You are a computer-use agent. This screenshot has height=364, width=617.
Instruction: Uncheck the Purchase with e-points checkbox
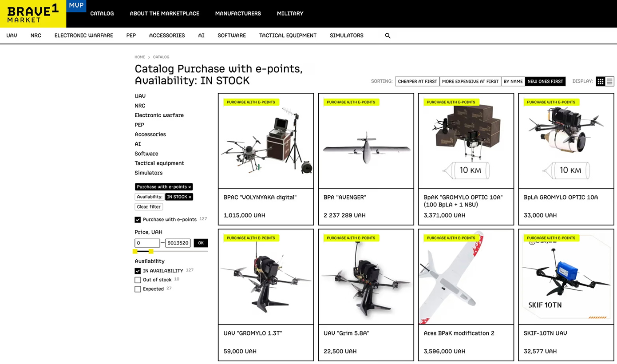click(138, 220)
